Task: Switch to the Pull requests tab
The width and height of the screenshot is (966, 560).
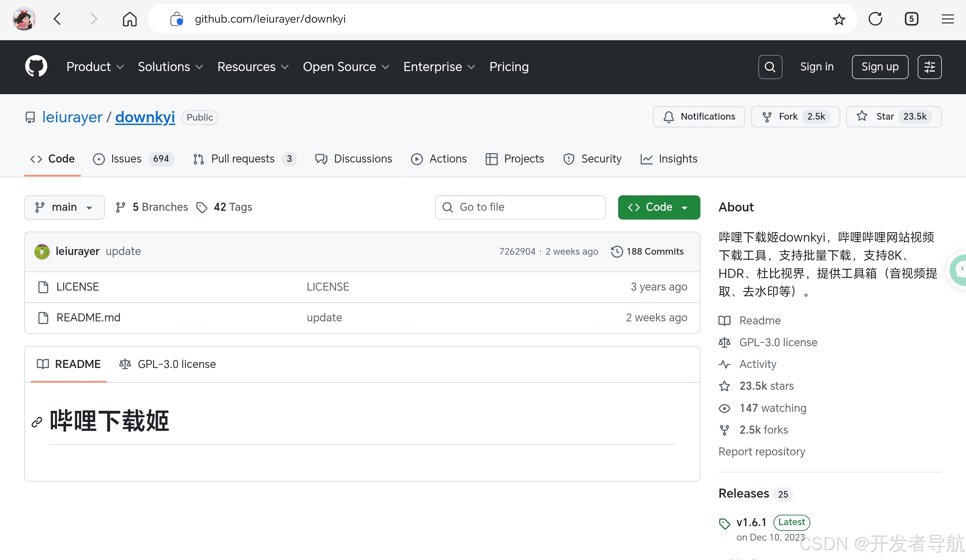Action: pyautogui.click(x=245, y=159)
